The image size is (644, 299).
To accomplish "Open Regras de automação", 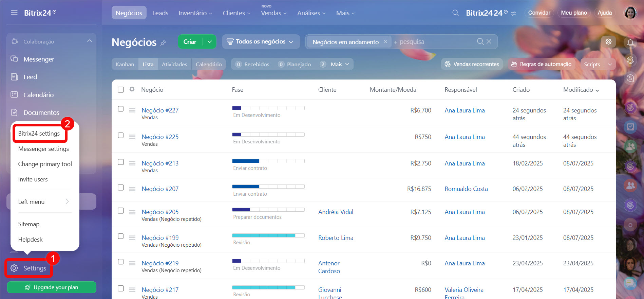I will 542,64.
